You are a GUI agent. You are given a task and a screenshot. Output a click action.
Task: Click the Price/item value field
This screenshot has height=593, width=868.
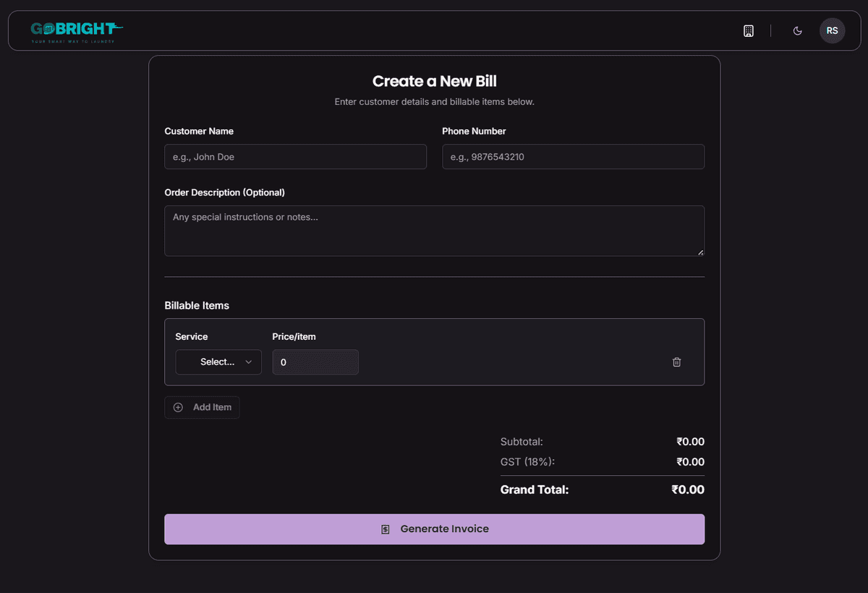(x=315, y=362)
